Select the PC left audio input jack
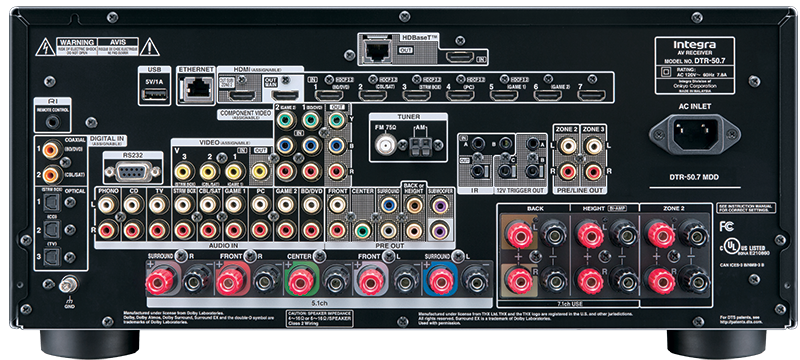 [260, 205]
